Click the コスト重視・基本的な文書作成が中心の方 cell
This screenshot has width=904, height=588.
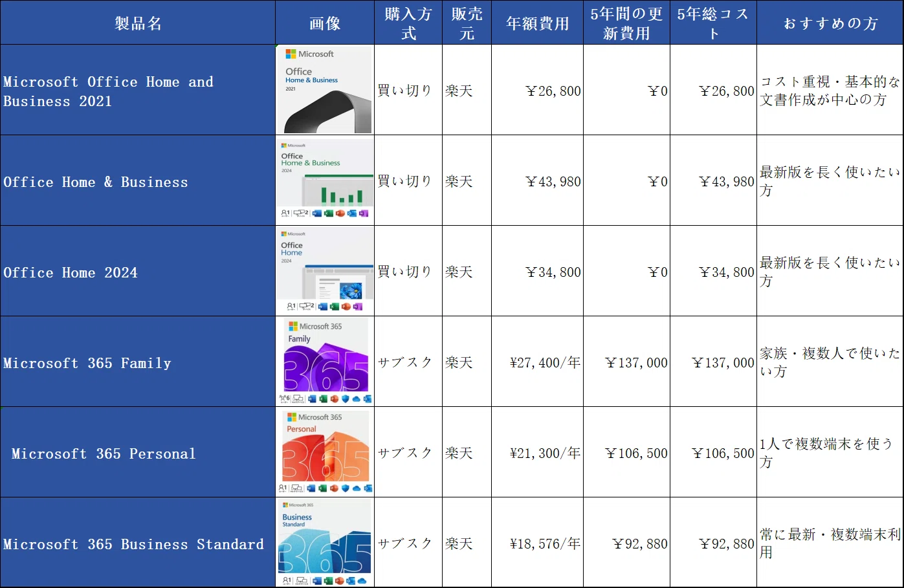point(830,90)
